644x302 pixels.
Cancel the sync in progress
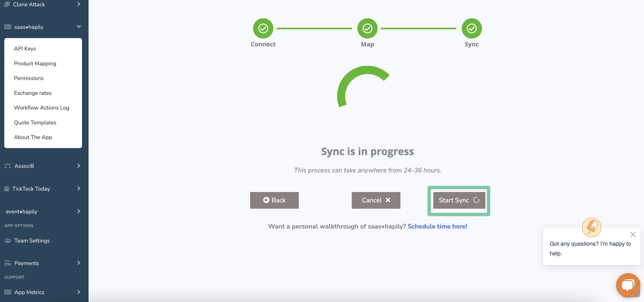tap(376, 200)
